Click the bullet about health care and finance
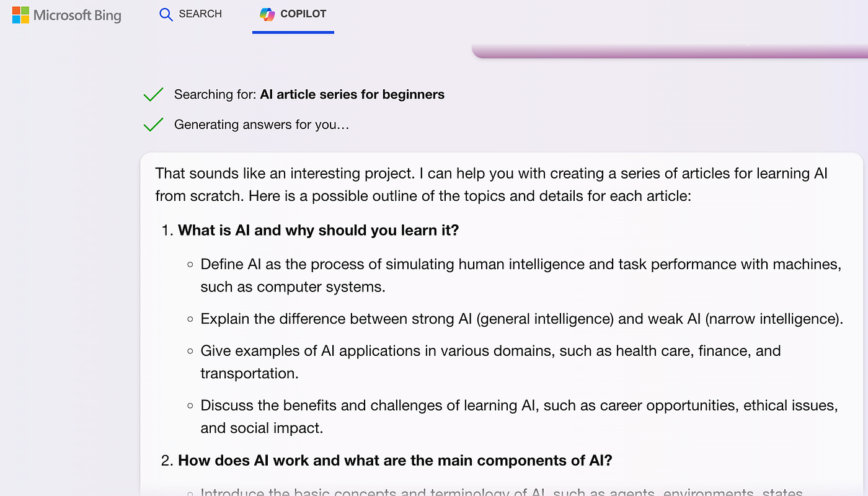868x496 pixels. pyautogui.click(x=490, y=362)
